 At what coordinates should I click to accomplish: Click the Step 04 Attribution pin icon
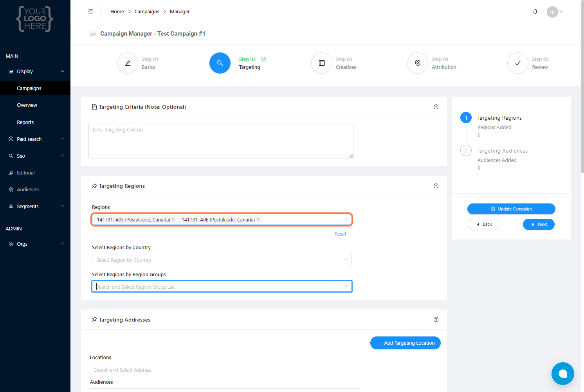tap(418, 63)
